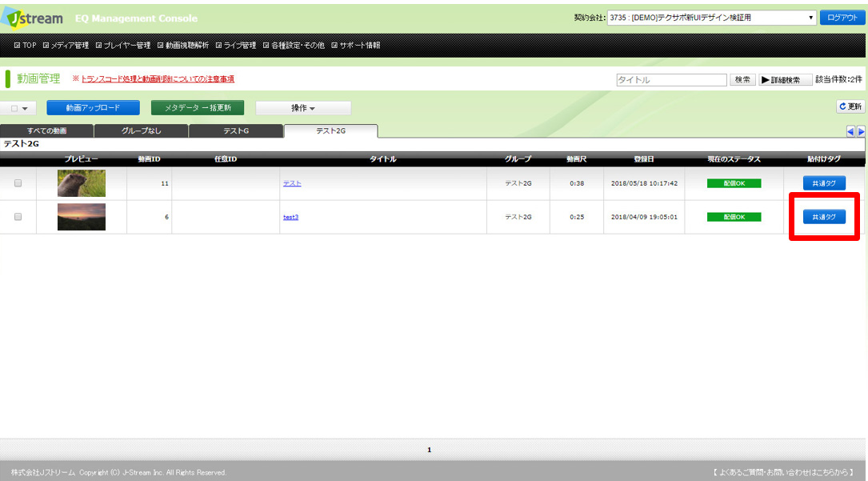Open the 契約会社 company dropdown
Image resolution: width=868 pixels, height=481 pixels.
point(711,18)
